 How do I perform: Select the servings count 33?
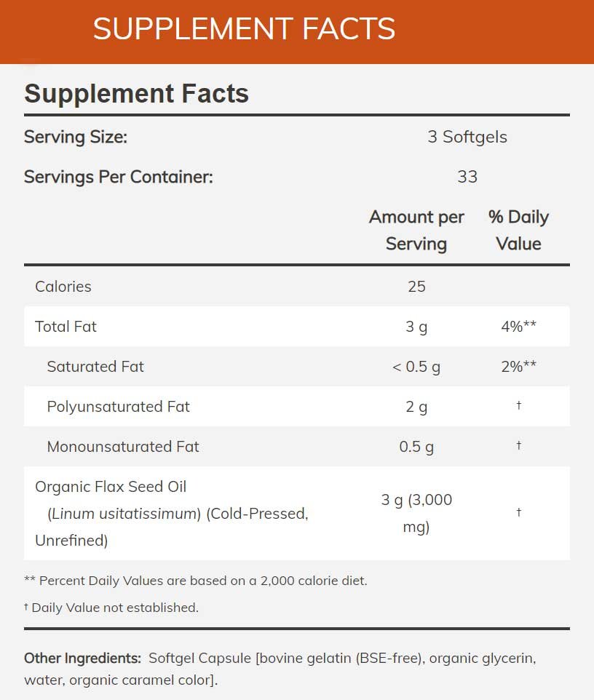(x=467, y=177)
